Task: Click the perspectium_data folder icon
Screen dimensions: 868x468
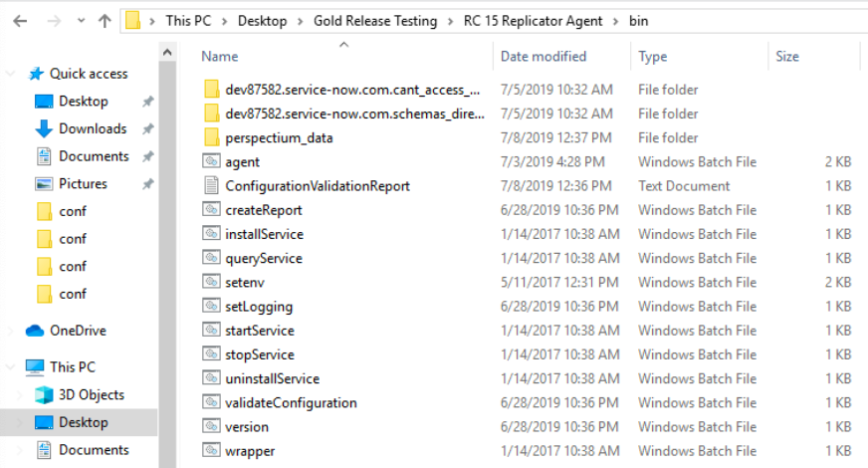Action: pyautogui.click(x=211, y=137)
